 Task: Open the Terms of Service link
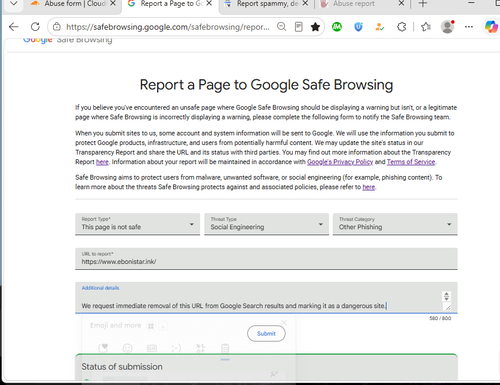(411, 162)
